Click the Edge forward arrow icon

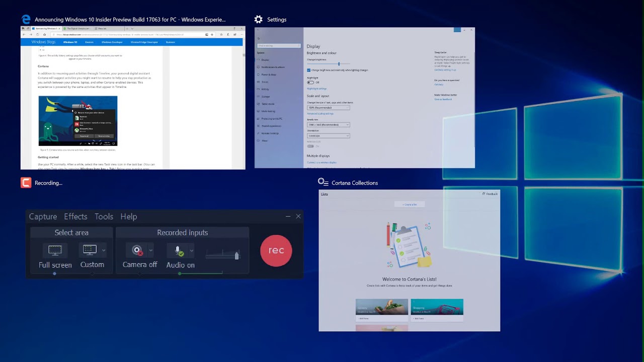pos(31,34)
